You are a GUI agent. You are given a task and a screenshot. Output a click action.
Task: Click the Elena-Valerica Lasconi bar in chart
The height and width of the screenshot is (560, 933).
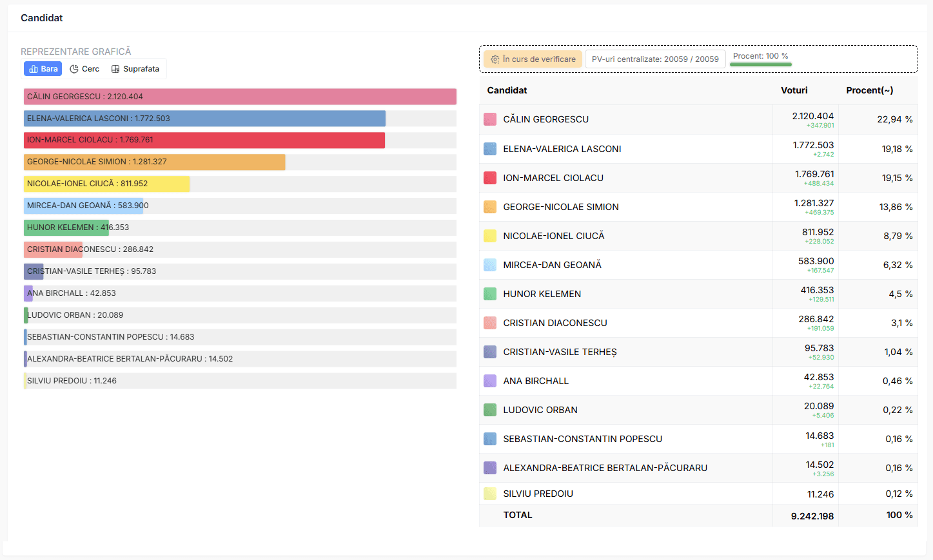[x=204, y=119]
